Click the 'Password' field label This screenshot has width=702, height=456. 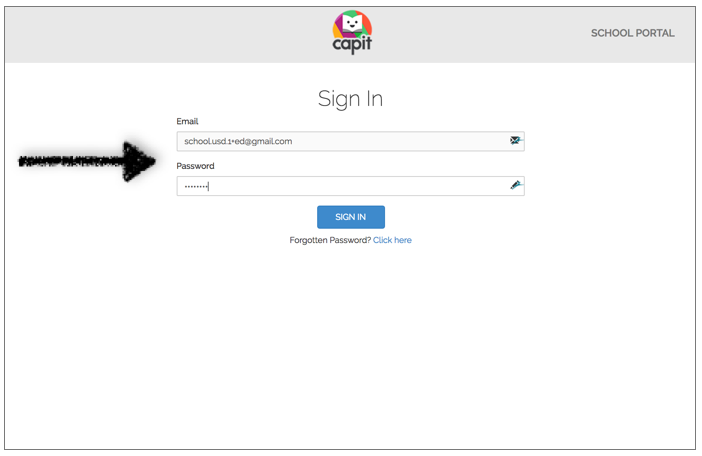coord(195,166)
